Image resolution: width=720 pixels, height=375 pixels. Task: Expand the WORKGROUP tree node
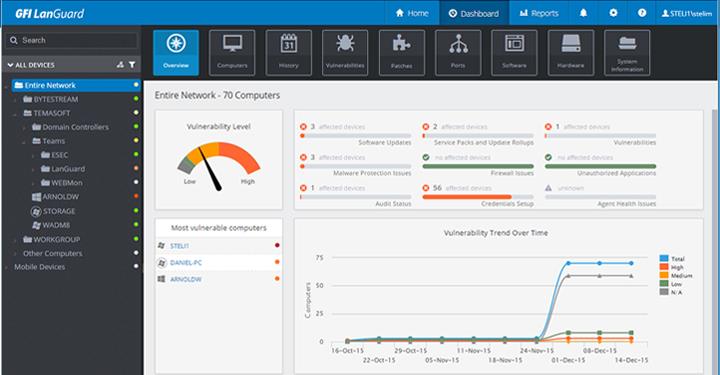[x=15, y=240]
